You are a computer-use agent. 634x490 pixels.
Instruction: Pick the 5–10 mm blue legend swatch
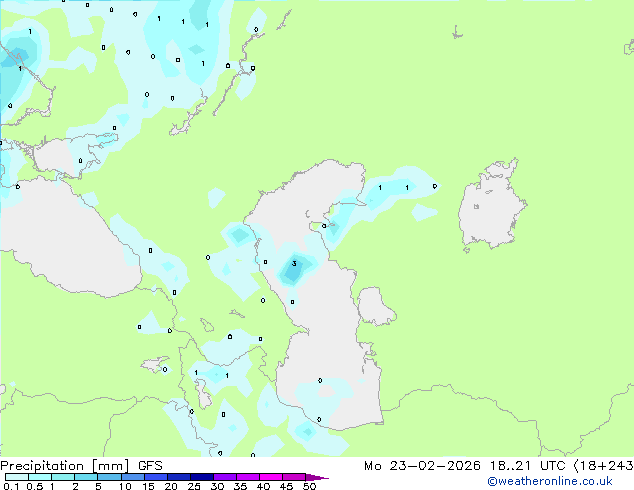coord(109,477)
